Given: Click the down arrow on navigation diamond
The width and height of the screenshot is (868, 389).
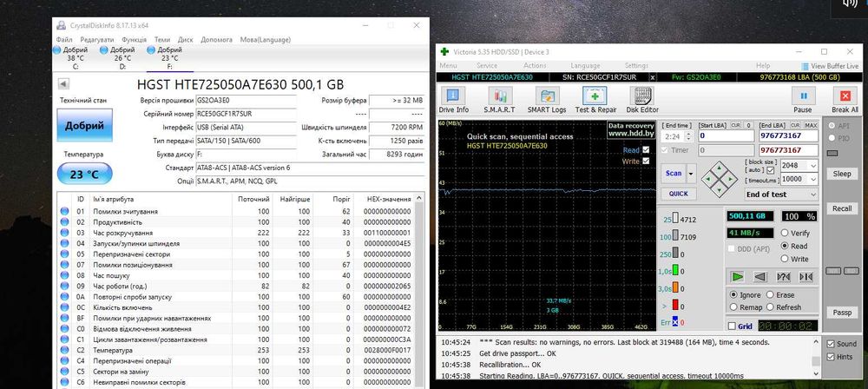Looking at the screenshot, I should (x=720, y=191).
